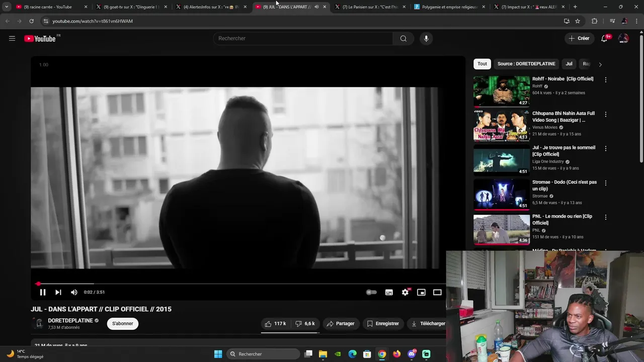Switch to the Impact sur X tab
Image resolution: width=644 pixels, height=362 pixels.
[529, 7]
